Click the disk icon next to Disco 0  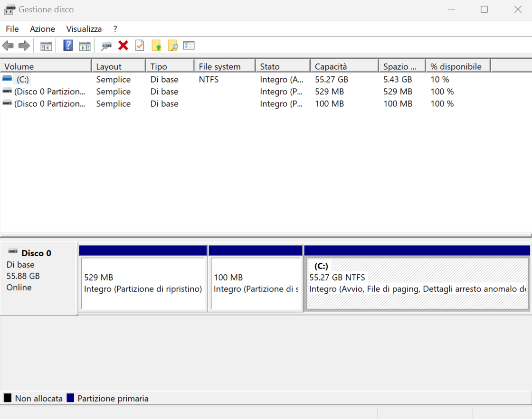(x=13, y=251)
